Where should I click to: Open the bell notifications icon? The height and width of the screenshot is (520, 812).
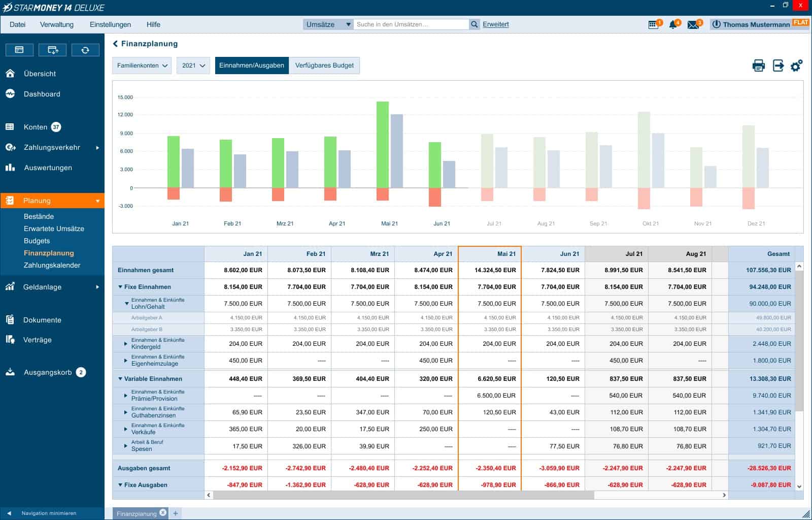coord(673,24)
